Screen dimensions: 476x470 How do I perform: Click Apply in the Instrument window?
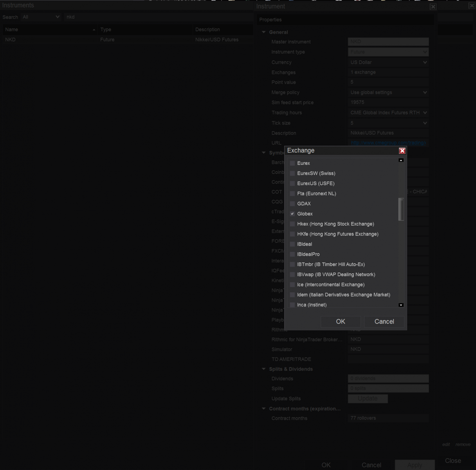pos(415,465)
